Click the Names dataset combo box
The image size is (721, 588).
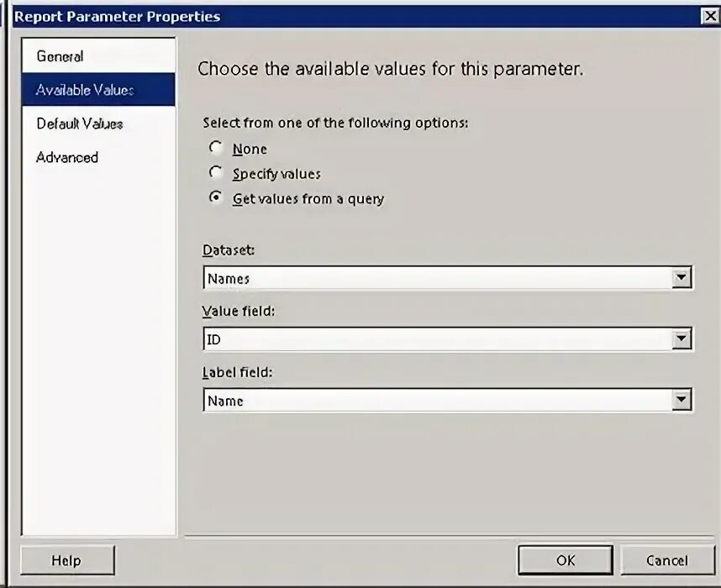pyautogui.click(x=447, y=278)
